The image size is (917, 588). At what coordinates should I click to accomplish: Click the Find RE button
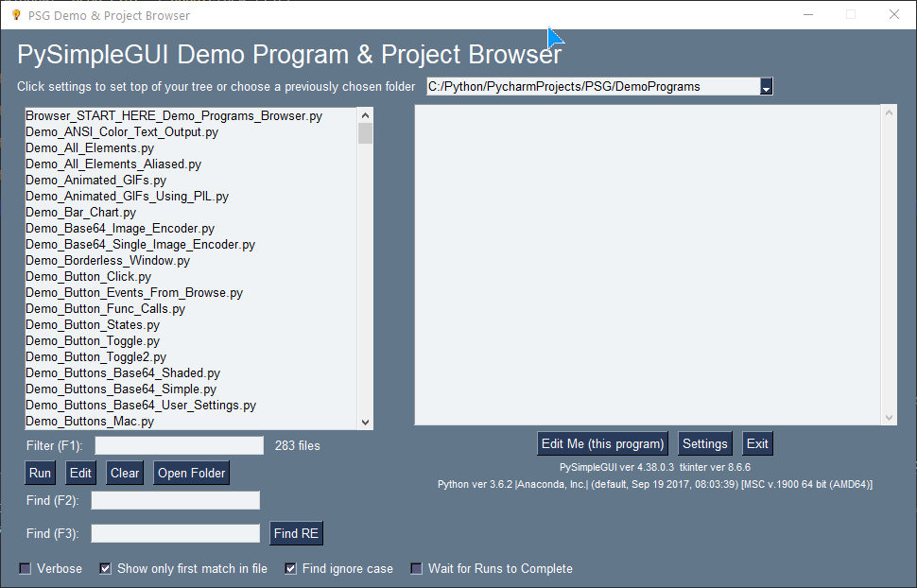(296, 532)
